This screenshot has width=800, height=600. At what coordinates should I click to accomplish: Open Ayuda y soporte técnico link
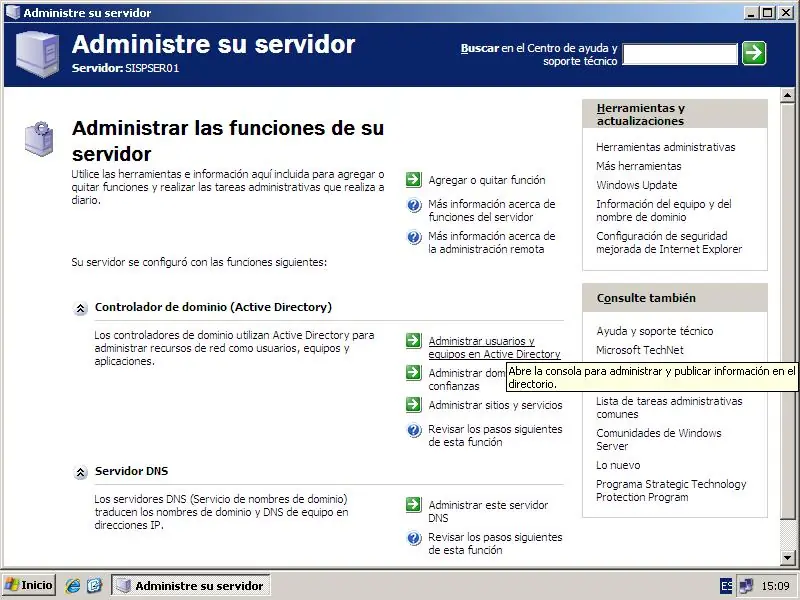coord(655,331)
